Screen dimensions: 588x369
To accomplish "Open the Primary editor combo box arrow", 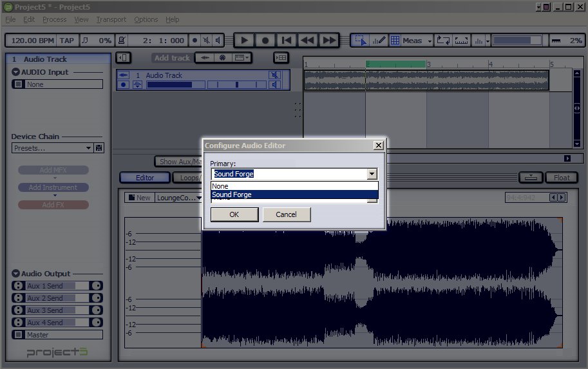I will [x=372, y=174].
